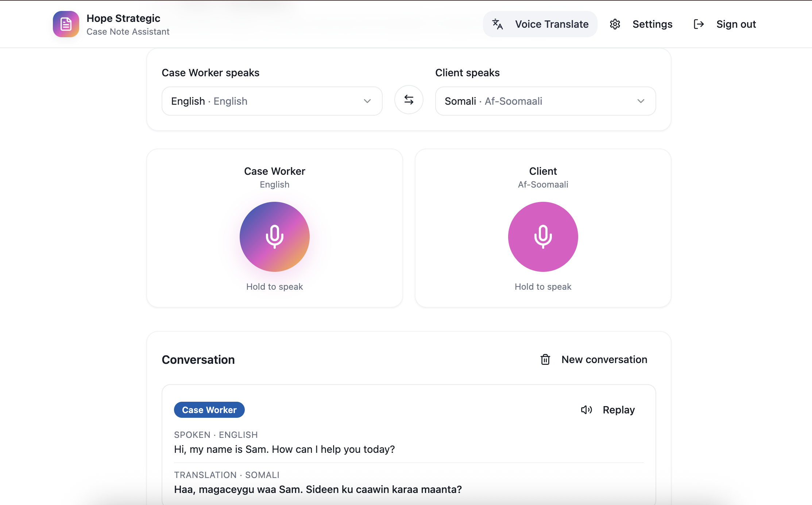Click the Hope Strategic document logo icon
This screenshot has height=505, width=812.
[x=66, y=24]
